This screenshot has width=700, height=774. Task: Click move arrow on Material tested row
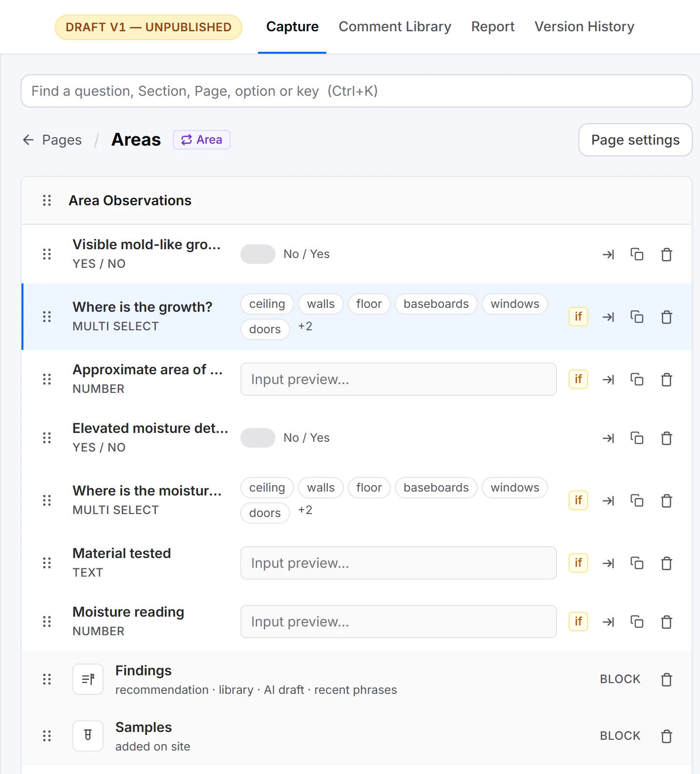point(608,563)
